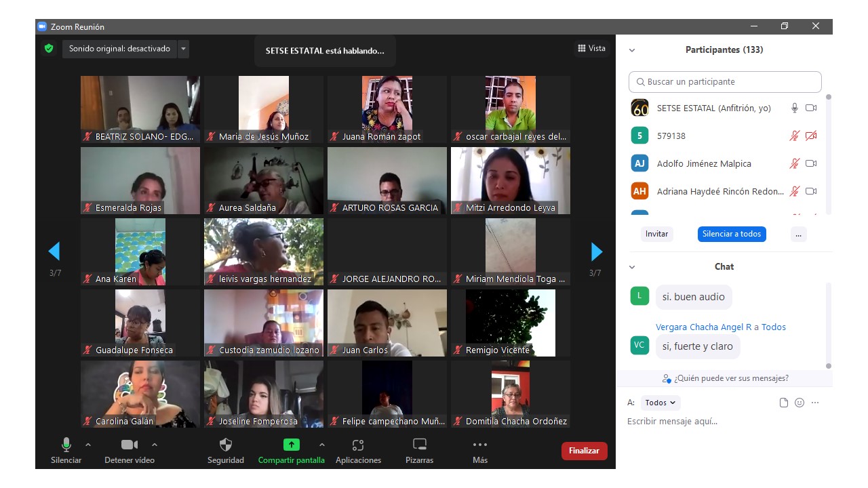
Task: Expand share options caret by Compartir pantalla
Action: pos(321,445)
